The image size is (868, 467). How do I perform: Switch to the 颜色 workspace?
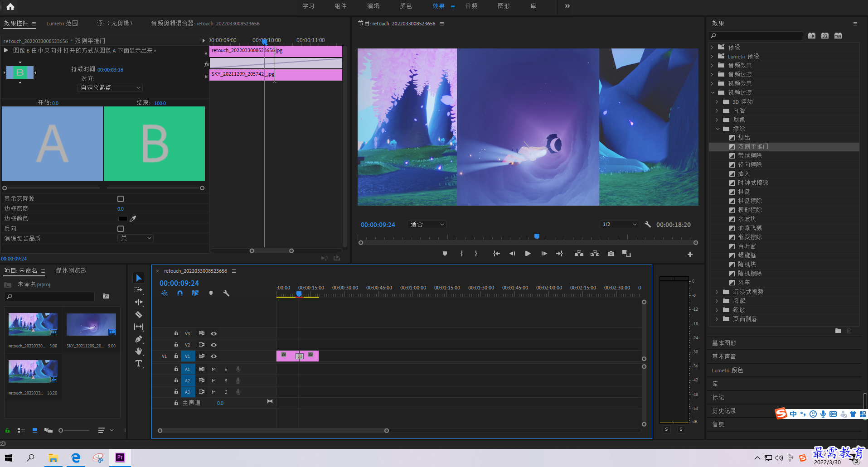click(x=406, y=6)
